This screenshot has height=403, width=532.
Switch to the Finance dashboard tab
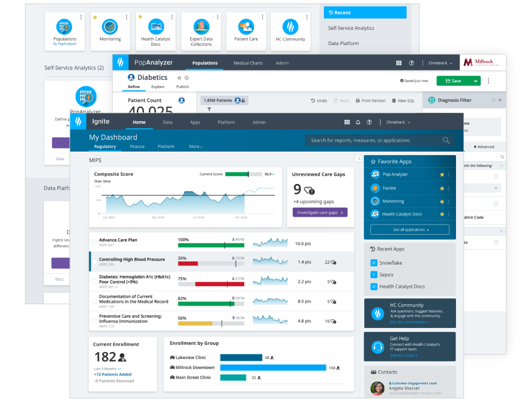pos(137,146)
